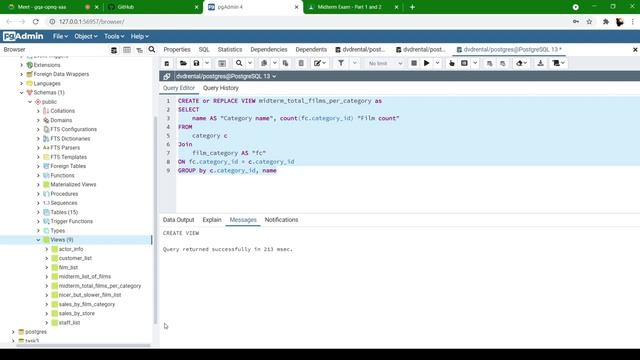This screenshot has height=360, width=640.
Task: Switch to the Properties tab
Action: pos(177,49)
